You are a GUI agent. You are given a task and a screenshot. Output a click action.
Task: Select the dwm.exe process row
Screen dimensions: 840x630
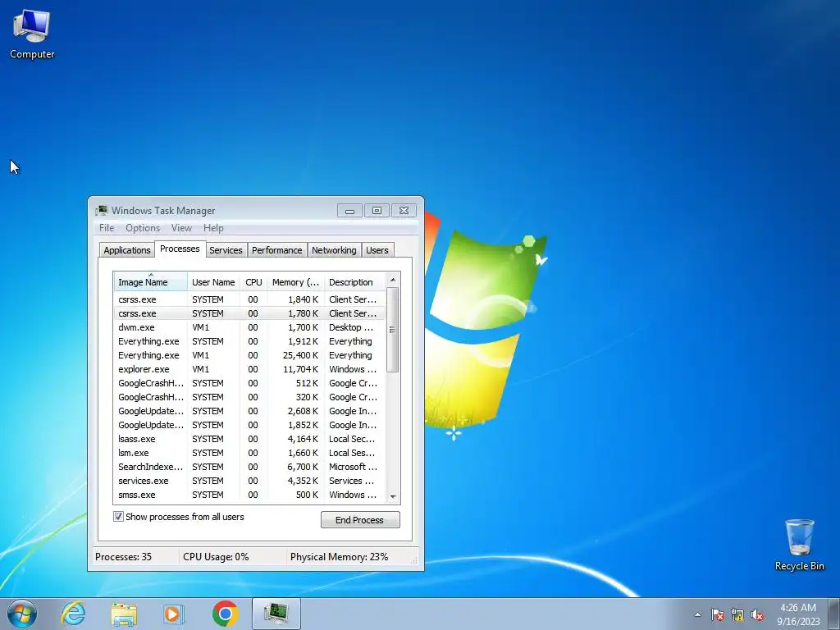249,327
